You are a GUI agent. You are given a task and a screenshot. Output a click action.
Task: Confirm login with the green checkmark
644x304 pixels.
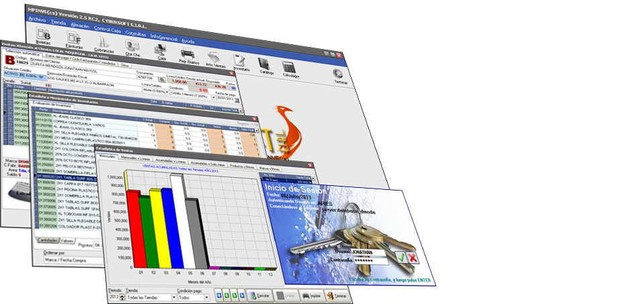[400, 256]
